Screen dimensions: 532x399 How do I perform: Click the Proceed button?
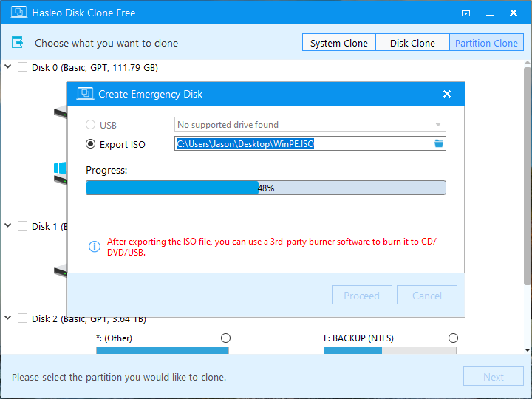[361, 295]
